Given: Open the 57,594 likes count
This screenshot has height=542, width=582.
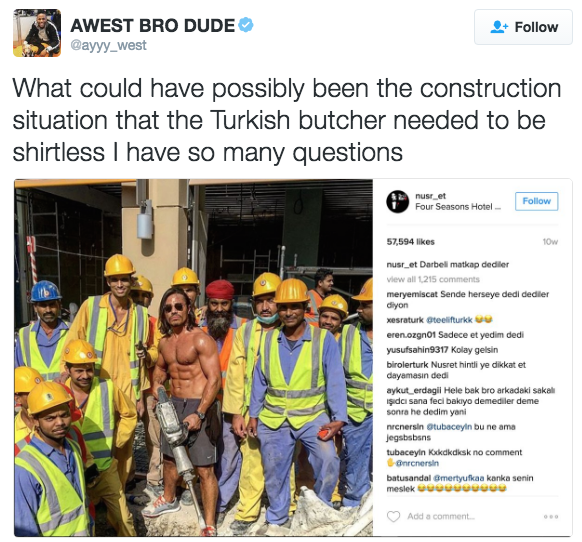Looking at the screenshot, I should pos(411,242).
